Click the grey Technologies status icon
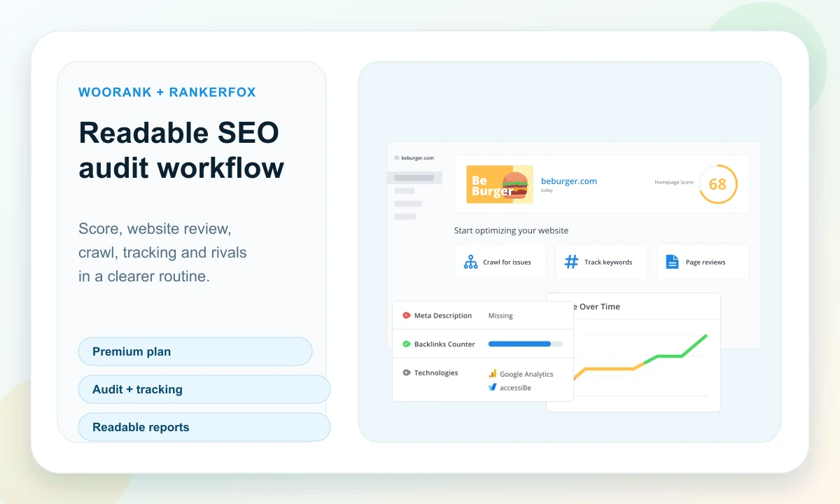Image resolution: width=840 pixels, height=504 pixels. point(406,373)
